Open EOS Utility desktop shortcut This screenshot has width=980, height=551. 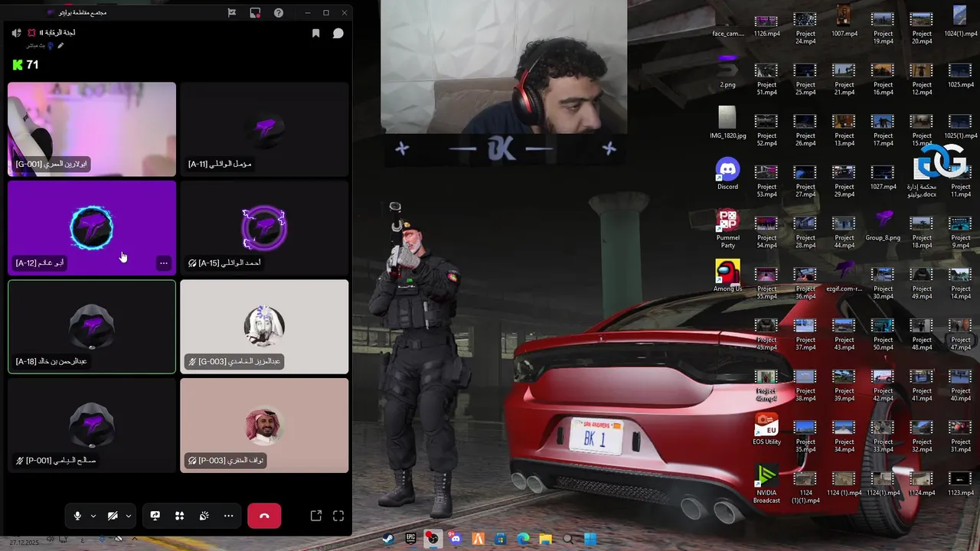(x=766, y=429)
